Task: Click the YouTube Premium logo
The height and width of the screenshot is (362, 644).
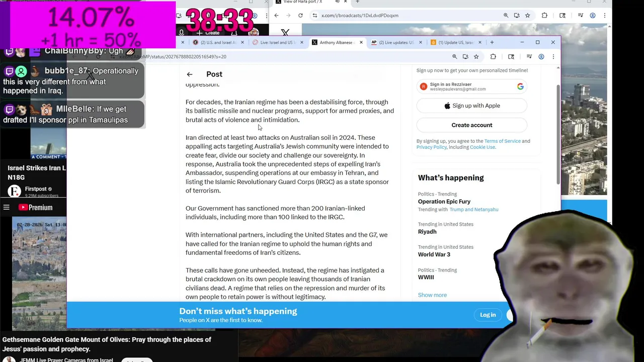Action: coord(35,207)
